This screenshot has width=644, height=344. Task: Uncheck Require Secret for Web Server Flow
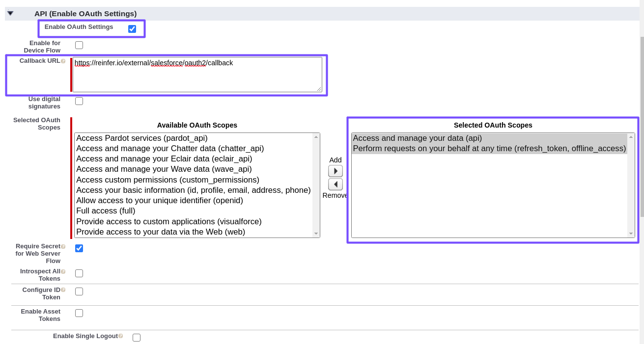(79, 248)
